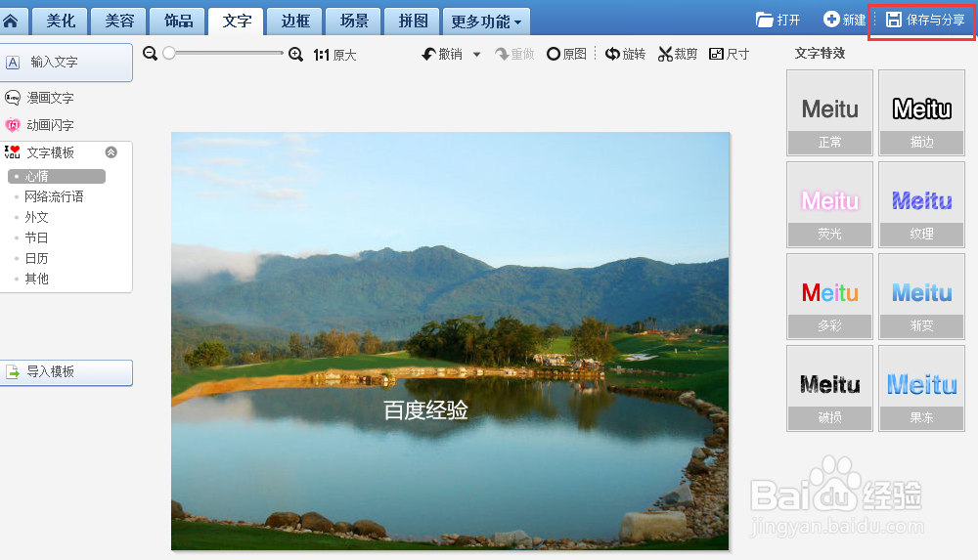The image size is (978, 560).
Task: Click the 文字模板 heart icon
Action: (x=13, y=152)
